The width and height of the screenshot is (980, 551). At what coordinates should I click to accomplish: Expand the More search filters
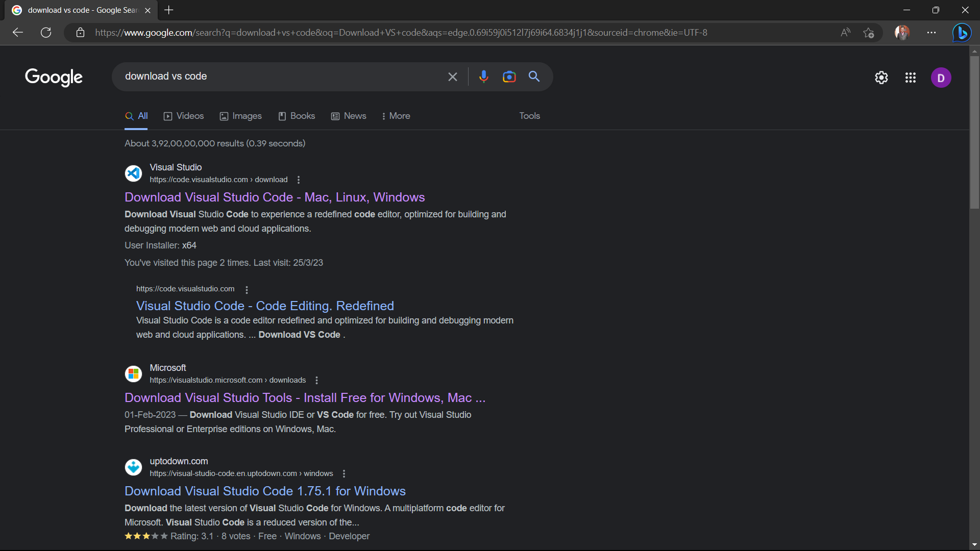point(396,116)
